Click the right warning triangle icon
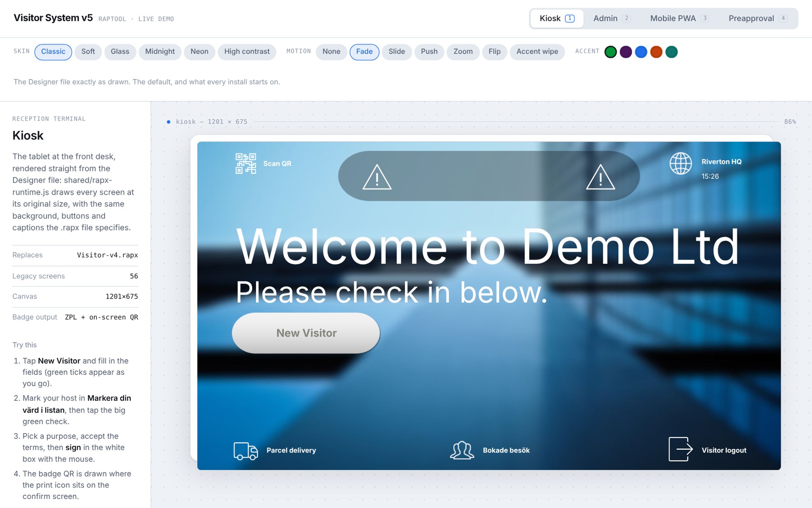The width and height of the screenshot is (812, 508). 600,177
